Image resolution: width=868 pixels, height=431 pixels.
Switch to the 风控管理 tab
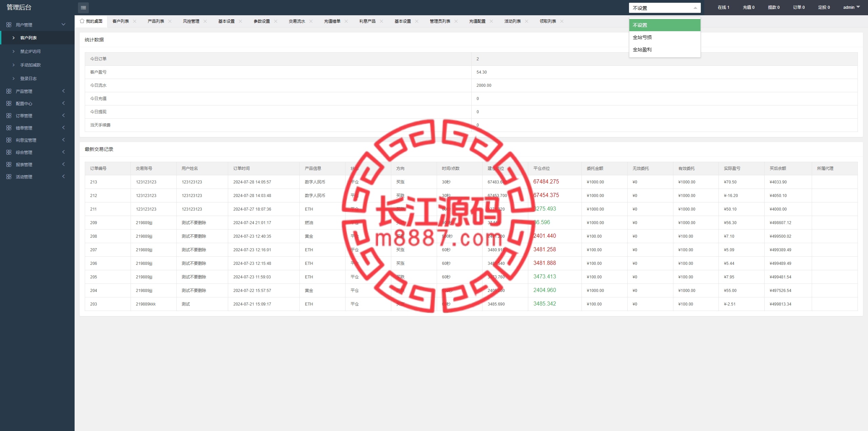coord(191,21)
